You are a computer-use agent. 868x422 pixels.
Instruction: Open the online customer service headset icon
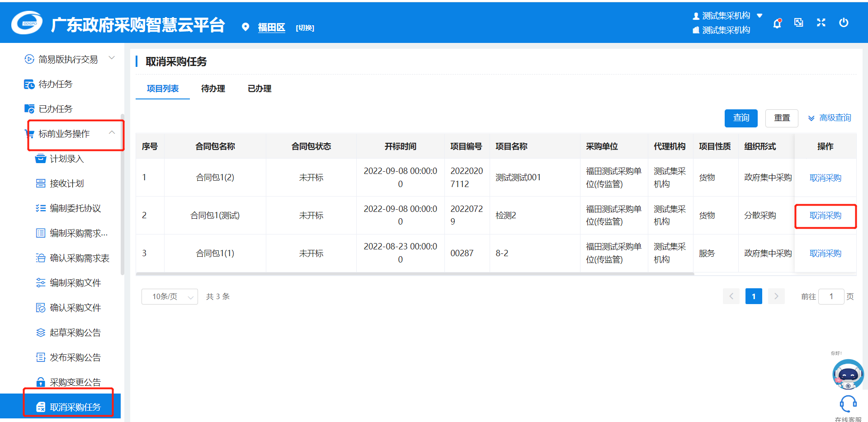(x=848, y=403)
